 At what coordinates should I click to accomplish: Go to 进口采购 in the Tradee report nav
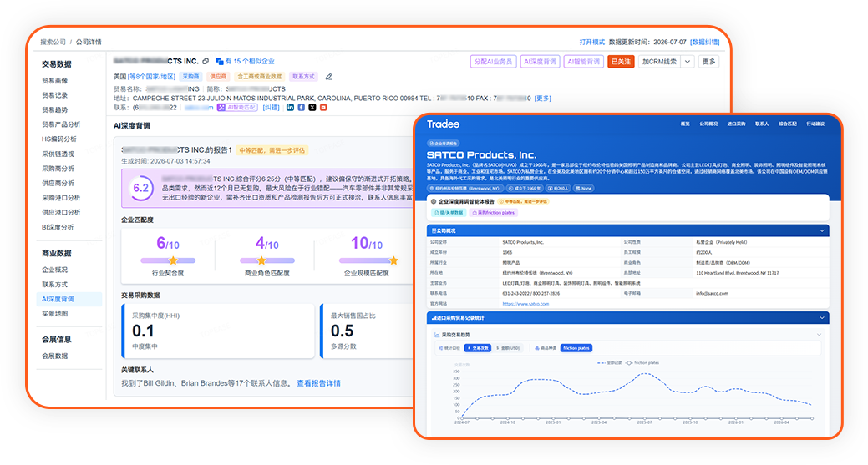pyautogui.click(x=736, y=124)
